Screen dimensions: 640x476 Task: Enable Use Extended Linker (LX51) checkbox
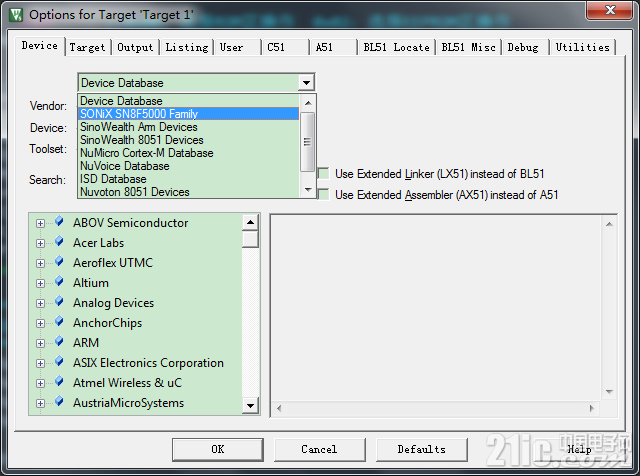tap(324, 173)
